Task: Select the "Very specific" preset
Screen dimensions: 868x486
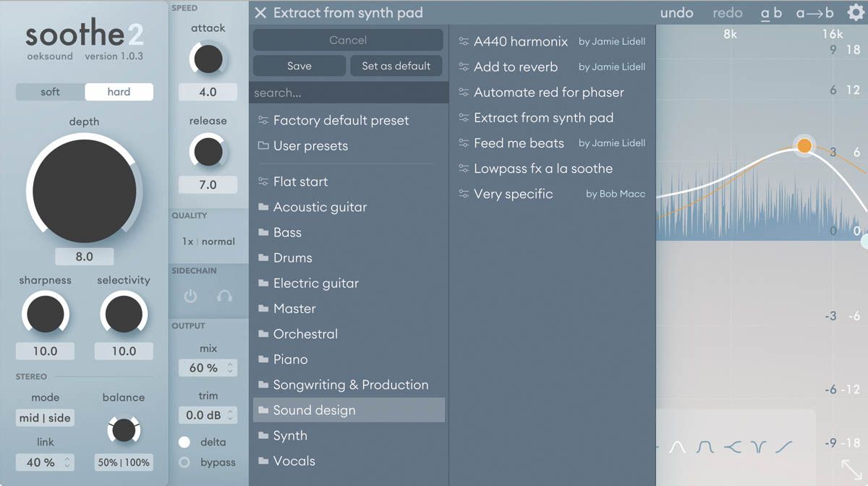Action: point(513,194)
